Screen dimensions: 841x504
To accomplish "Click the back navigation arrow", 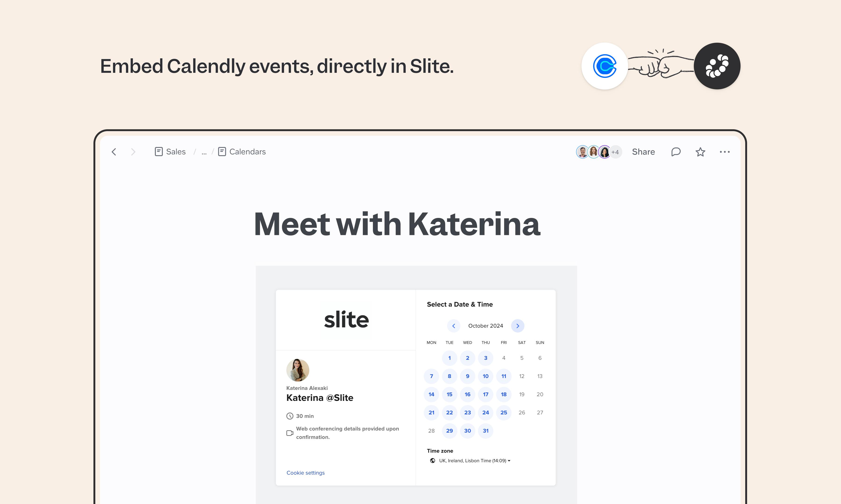I will pyautogui.click(x=114, y=152).
